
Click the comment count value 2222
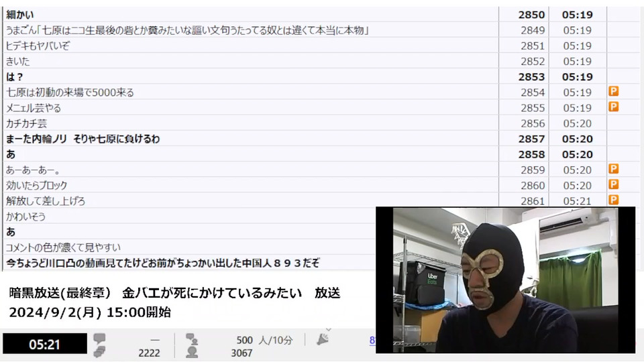[149, 353]
